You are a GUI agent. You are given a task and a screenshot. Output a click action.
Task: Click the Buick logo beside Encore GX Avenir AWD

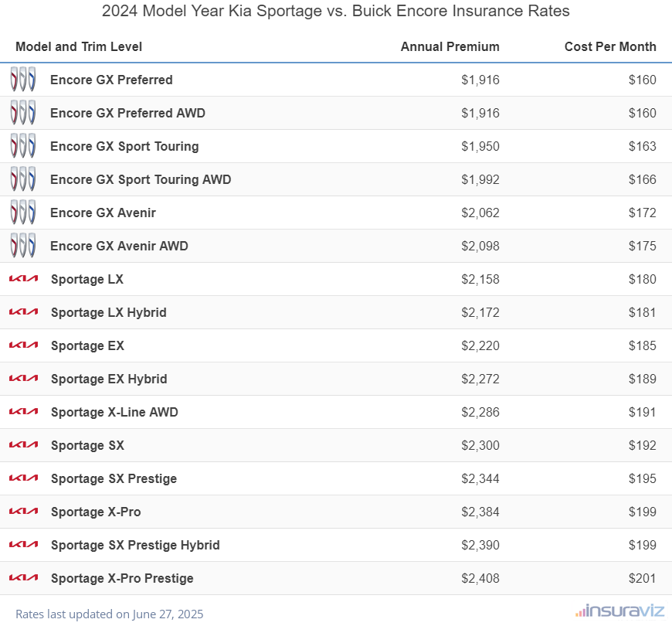tap(23, 246)
